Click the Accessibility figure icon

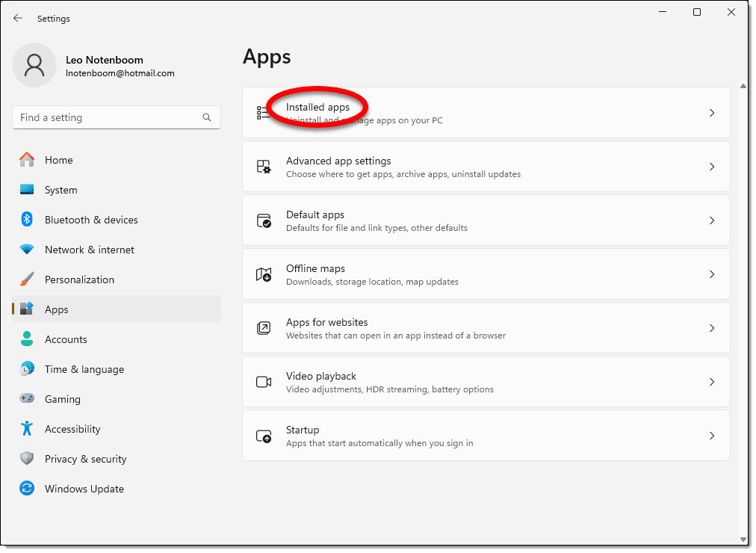point(27,429)
